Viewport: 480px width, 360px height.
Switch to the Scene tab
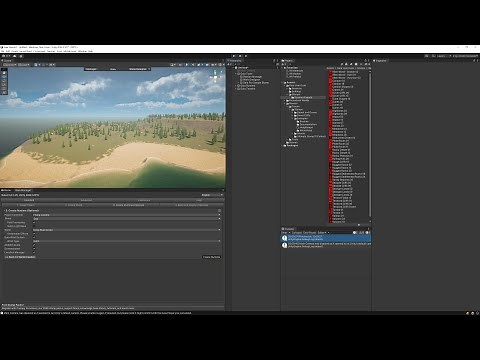click(x=6, y=61)
